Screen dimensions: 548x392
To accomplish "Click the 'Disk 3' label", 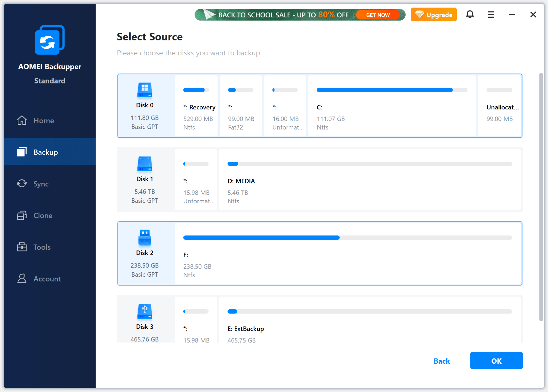I will [145, 327].
